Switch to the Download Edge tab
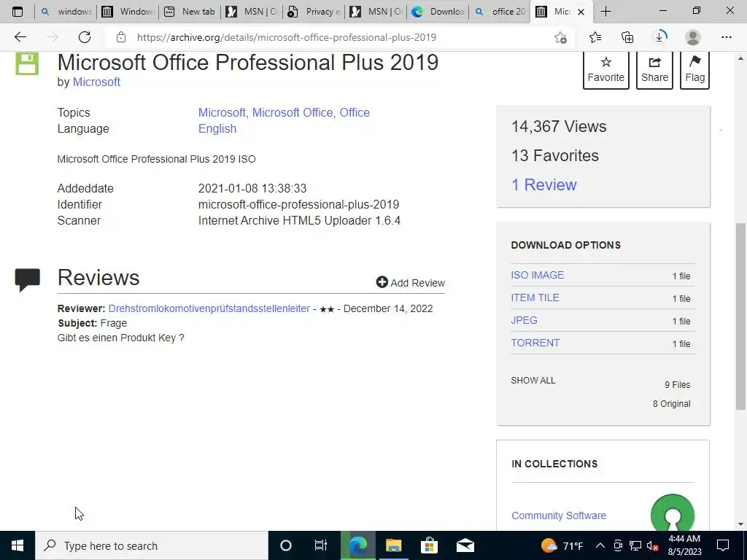747x560 pixels. 438,12
